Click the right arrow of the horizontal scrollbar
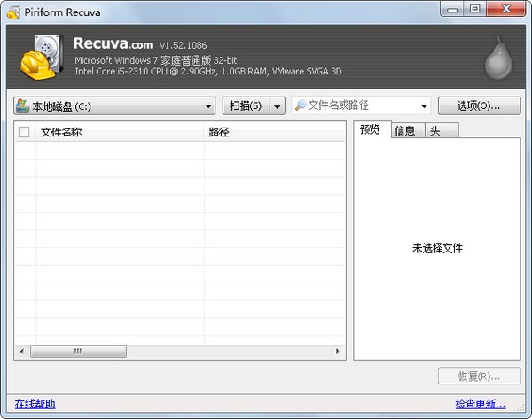 pyautogui.click(x=339, y=352)
